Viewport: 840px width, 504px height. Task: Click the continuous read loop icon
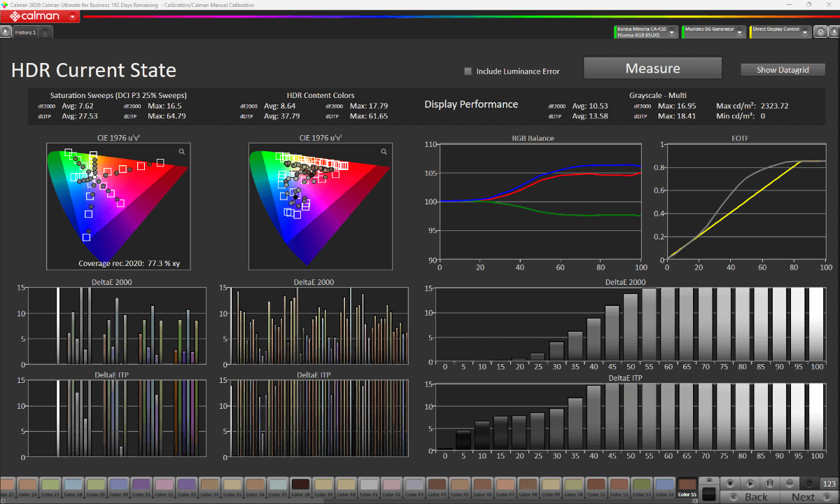790,483
